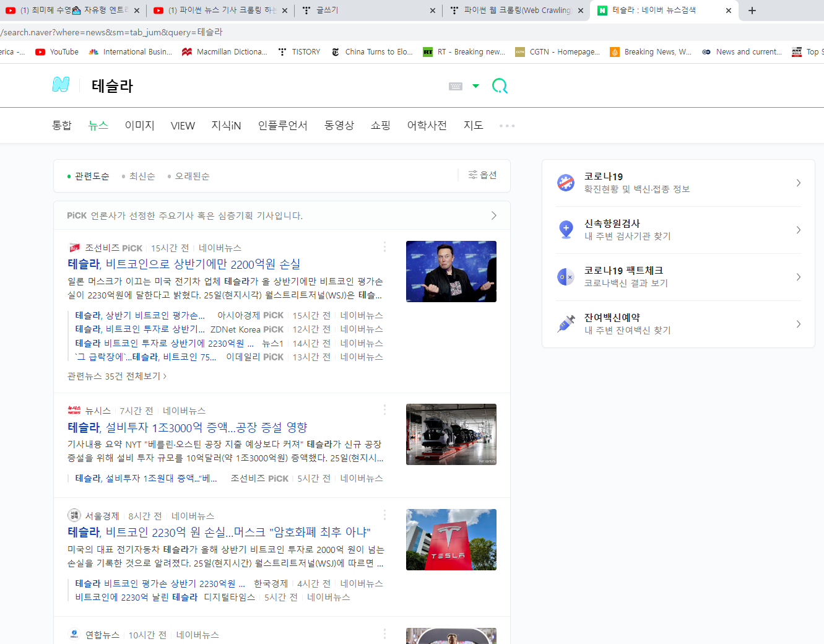Open the RT Breaking news bookmark
Screen dimensions: 824x644
tap(464, 52)
